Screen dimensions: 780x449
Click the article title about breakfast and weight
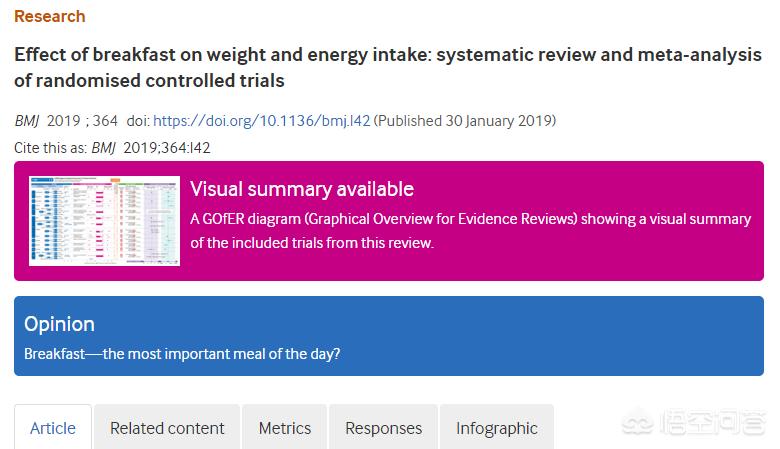(388, 67)
